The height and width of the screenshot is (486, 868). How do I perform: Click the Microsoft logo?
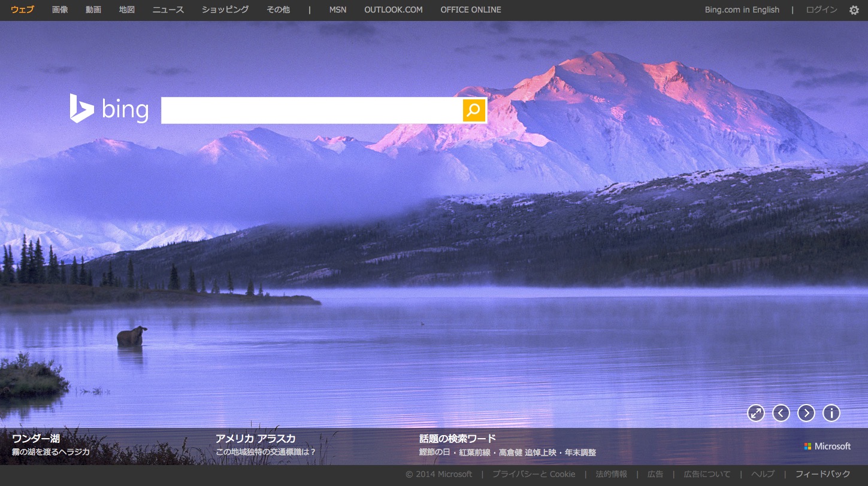pyautogui.click(x=827, y=446)
